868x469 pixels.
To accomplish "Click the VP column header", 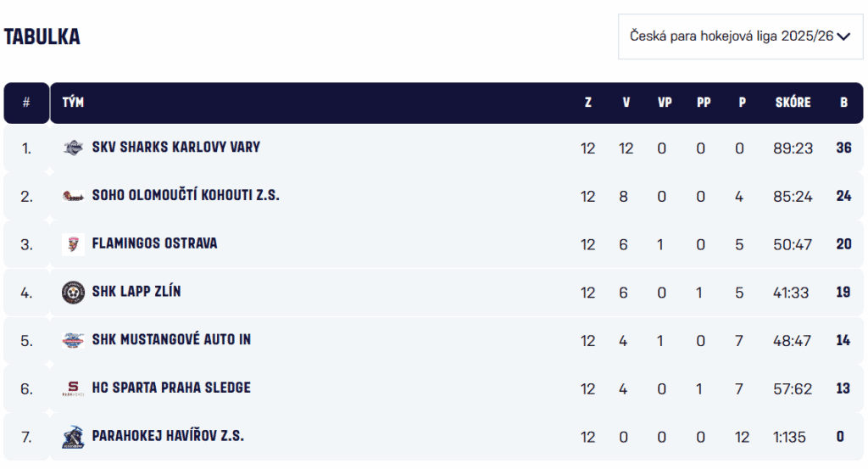I will click(x=665, y=103).
